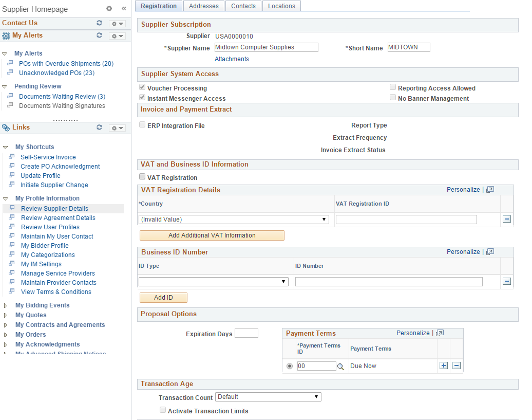Refresh the Links pagelet

pyautogui.click(x=99, y=127)
